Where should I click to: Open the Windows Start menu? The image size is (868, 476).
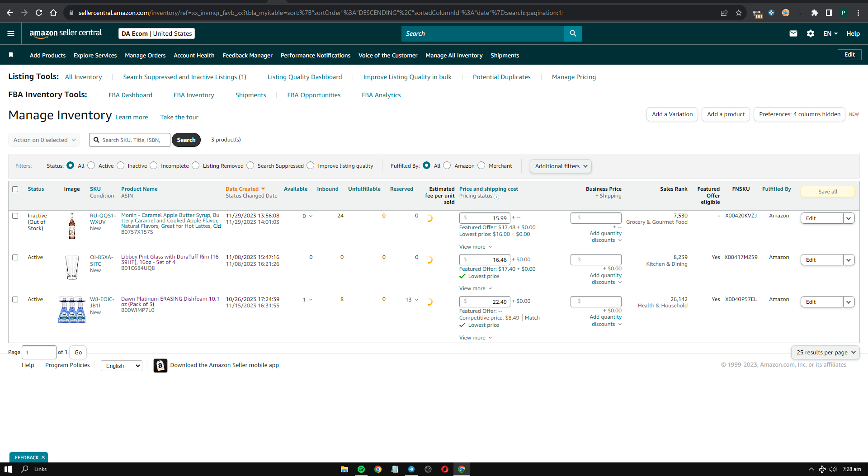(8, 469)
